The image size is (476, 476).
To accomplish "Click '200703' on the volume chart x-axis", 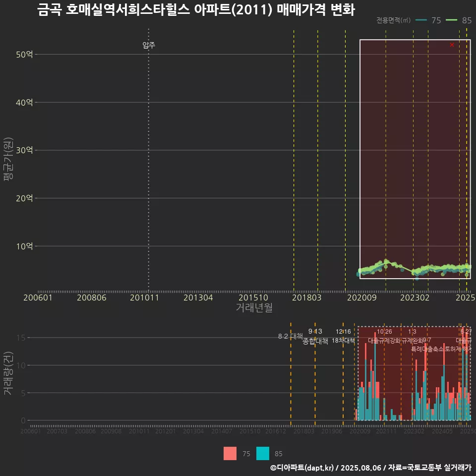I will (x=57, y=431).
